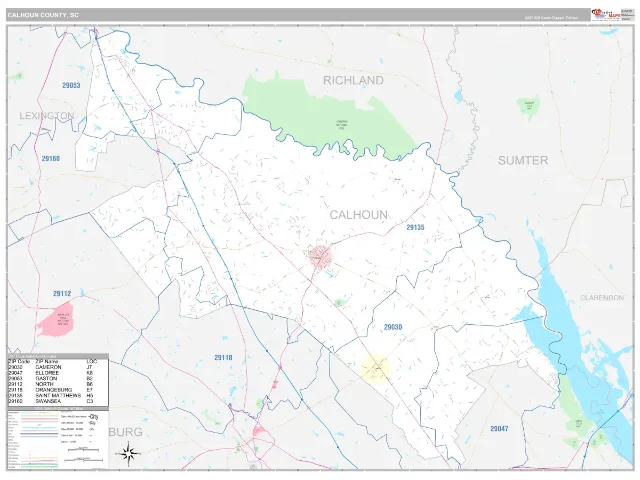Click the CAMERON row in the ZIP table

click(58, 367)
